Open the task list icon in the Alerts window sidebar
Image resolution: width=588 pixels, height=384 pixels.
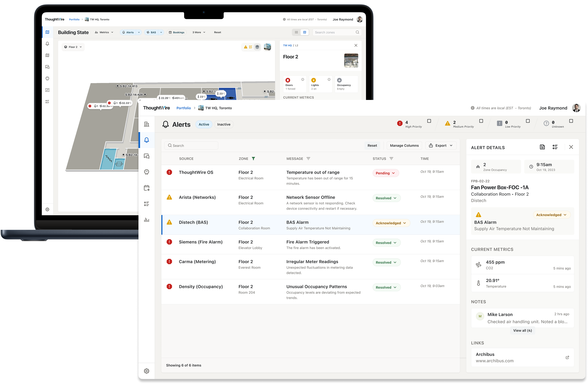(x=146, y=204)
